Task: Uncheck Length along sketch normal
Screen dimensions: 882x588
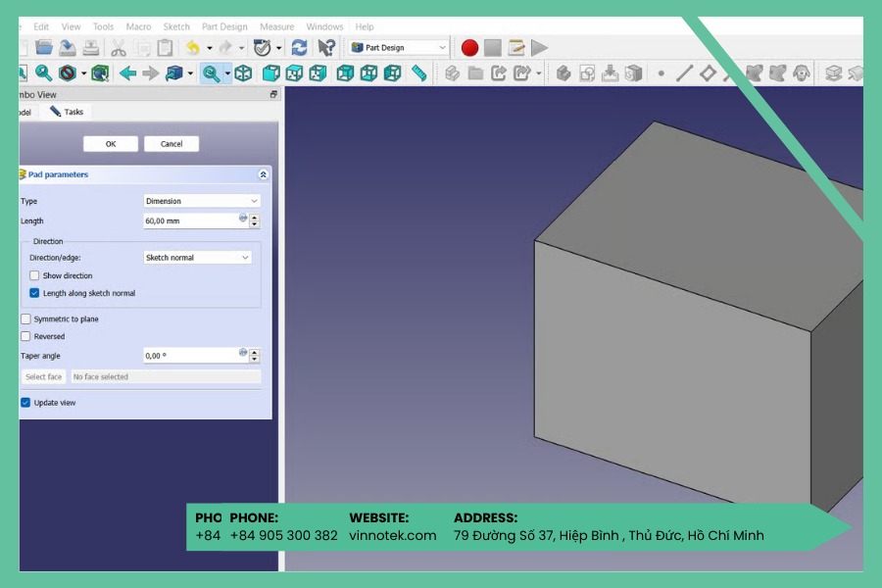Action: coord(34,293)
